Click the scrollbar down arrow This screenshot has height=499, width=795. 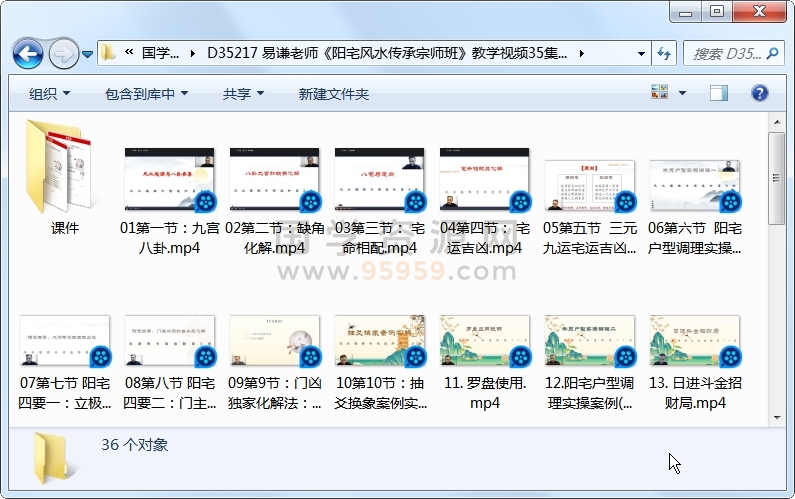click(x=777, y=418)
